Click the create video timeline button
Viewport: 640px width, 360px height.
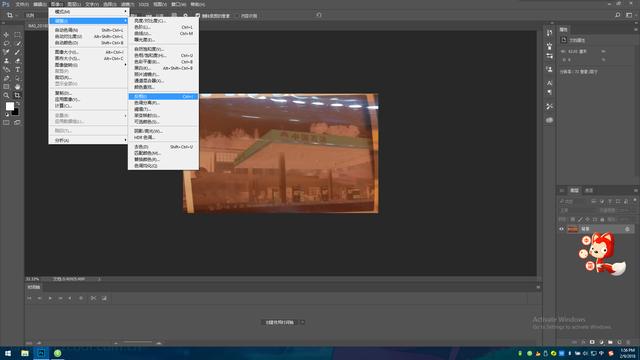coord(280,322)
